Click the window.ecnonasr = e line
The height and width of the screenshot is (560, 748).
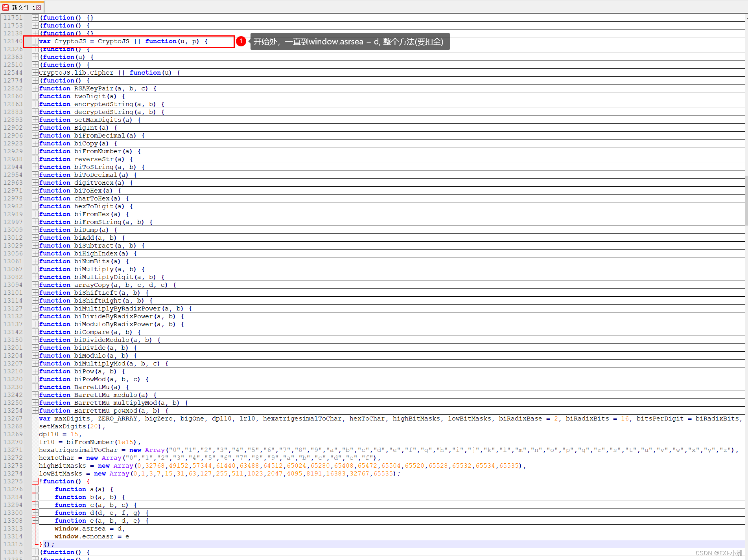92,536
